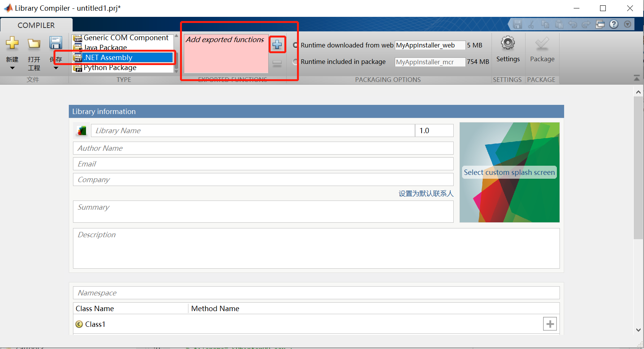Click quick-access paste icon
The image size is (644, 349).
(x=559, y=24)
